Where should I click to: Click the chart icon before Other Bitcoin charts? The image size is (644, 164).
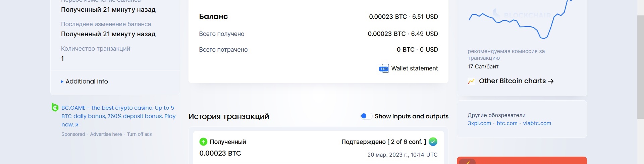point(471,81)
